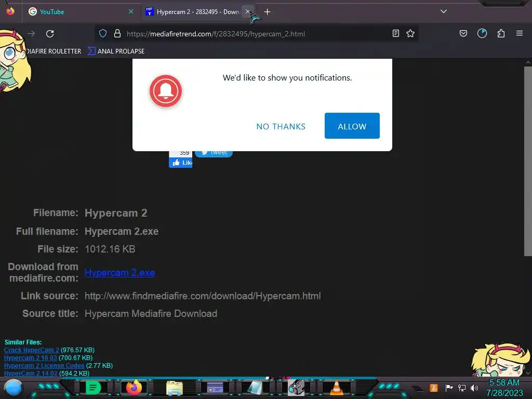The image size is (532, 399).
Task: Toggle reader view icon in address bar
Action: 395,33
